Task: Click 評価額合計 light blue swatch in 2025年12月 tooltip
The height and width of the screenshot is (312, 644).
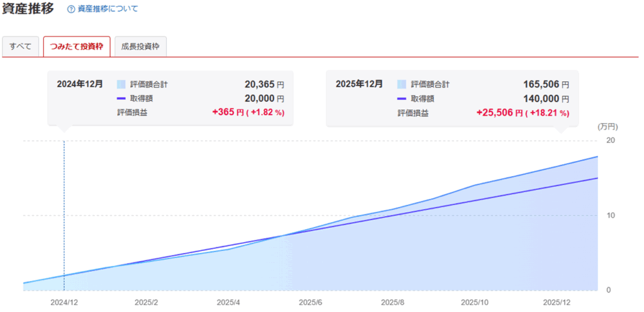Action: point(402,84)
